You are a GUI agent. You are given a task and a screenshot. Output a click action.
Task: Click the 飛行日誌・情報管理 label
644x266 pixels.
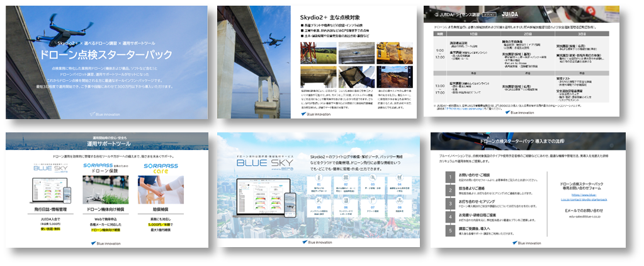point(52,210)
